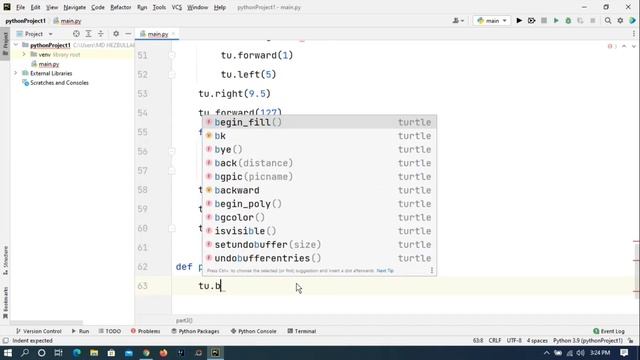Open Windows taskbar search
This screenshot has height=360, width=640.
click(24, 353)
